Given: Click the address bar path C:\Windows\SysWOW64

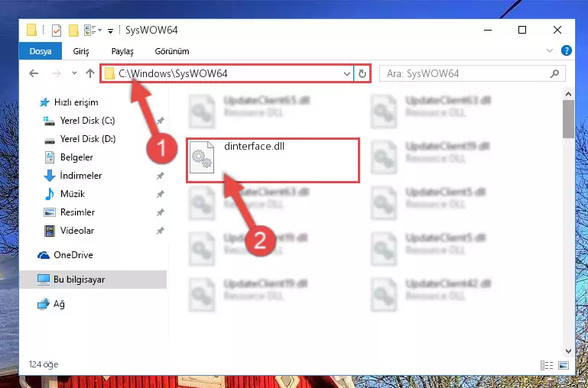Looking at the screenshot, I should click(173, 73).
